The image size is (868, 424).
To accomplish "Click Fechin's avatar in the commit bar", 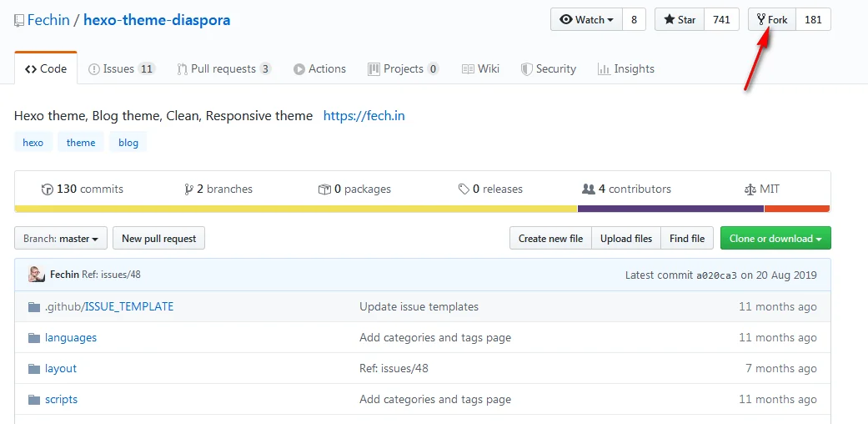I will point(37,275).
